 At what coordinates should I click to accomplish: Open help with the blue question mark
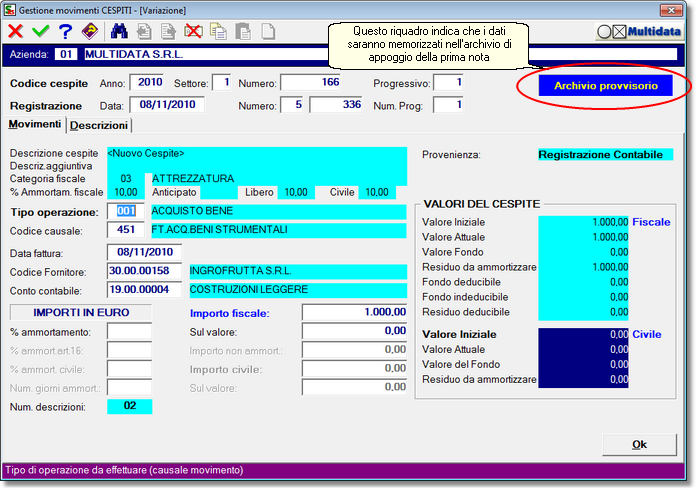click(x=65, y=32)
